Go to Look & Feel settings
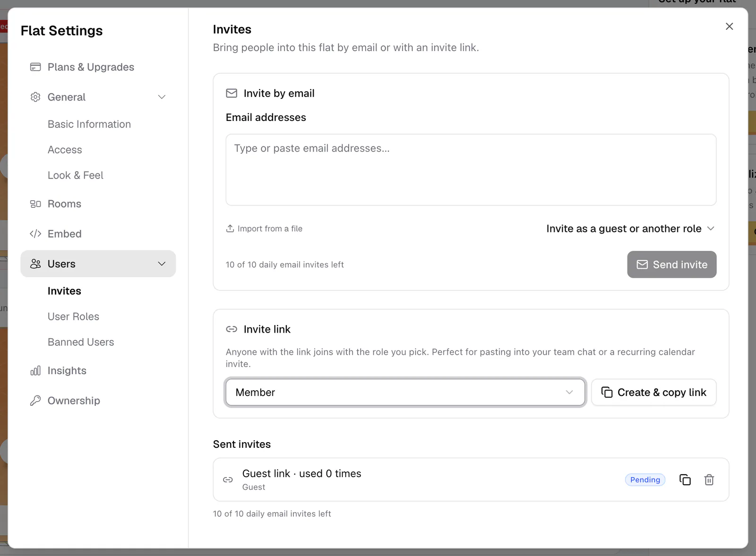756x556 pixels. click(76, 175)
